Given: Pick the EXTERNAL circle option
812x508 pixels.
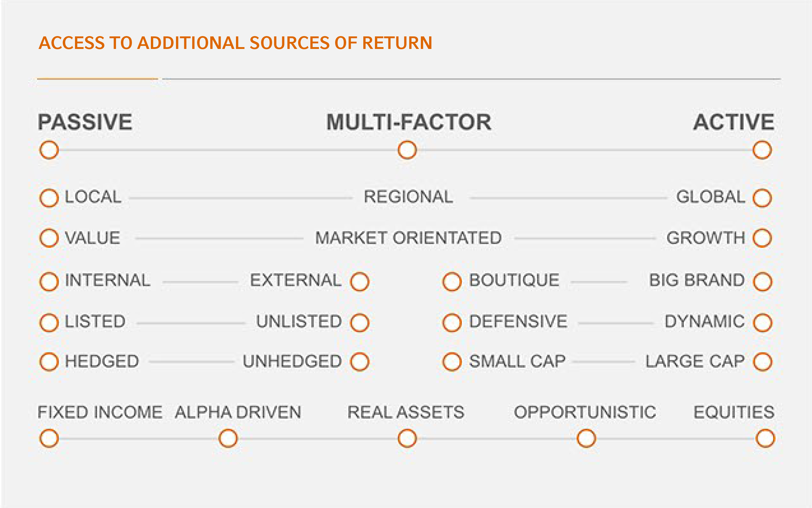Looking at the screenshot, I should [x=360, y=282].
